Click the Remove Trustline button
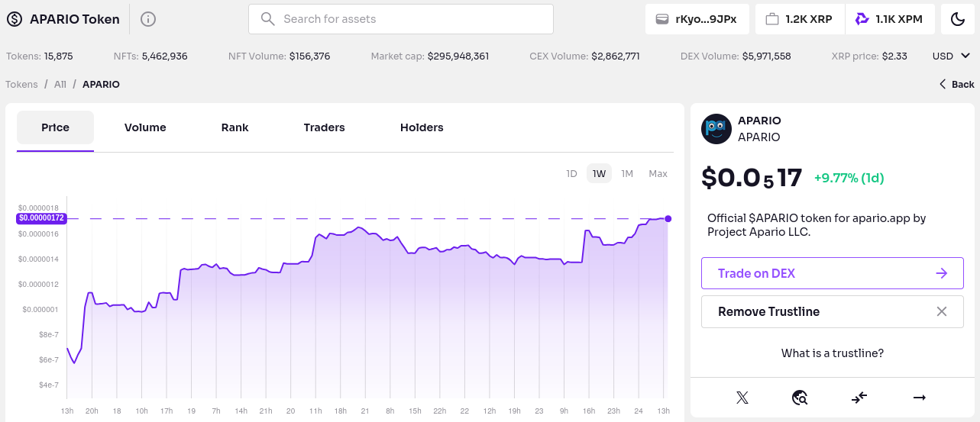Screen dimensions: 980x422 (832, 311)
